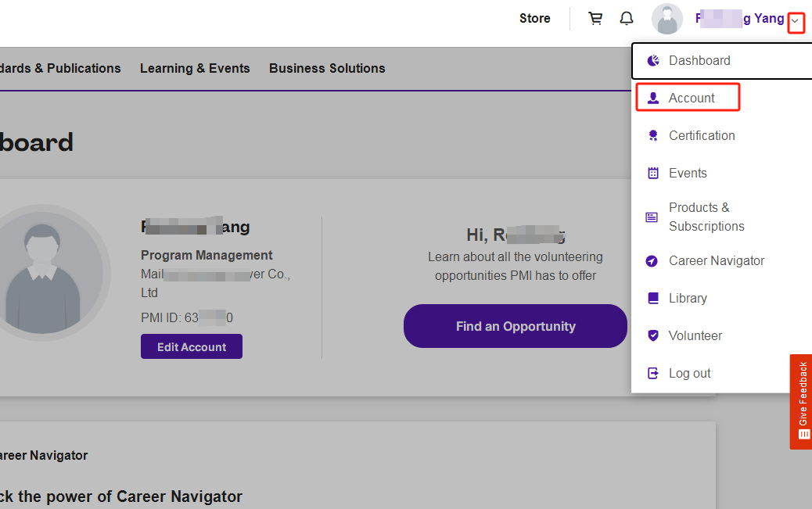Expand the Learning & Events navigation menu
The image size is (812, 509).
coord(195,69)
